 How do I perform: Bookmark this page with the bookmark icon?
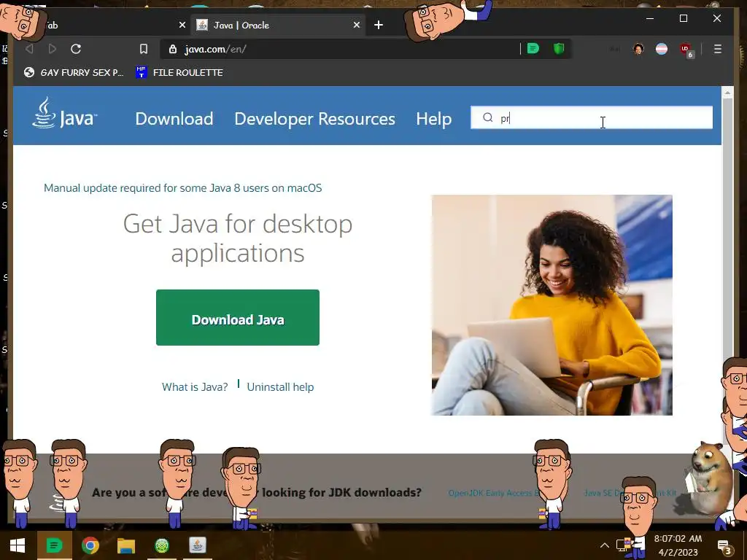pyautogui.click(x=144, y=49)
